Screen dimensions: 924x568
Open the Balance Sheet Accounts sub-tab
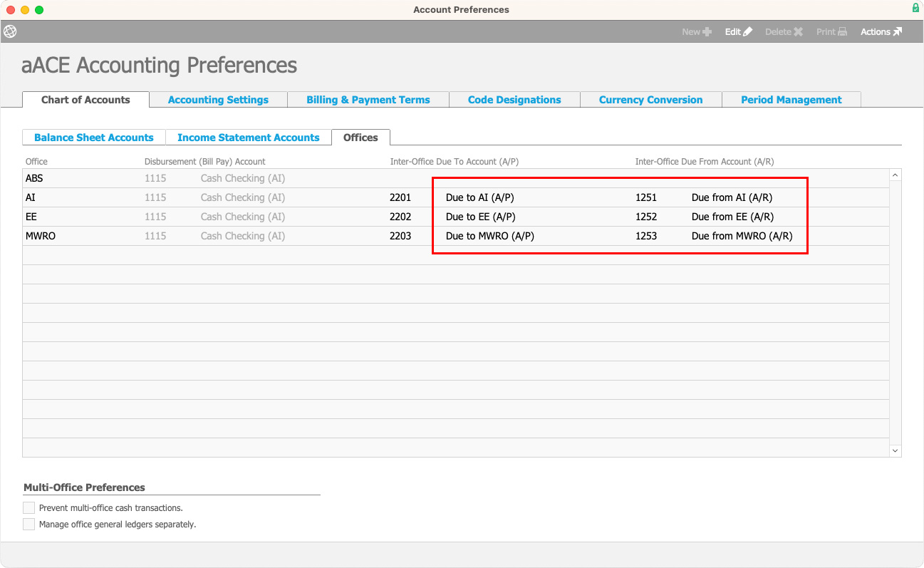click(x=94, y=138)
